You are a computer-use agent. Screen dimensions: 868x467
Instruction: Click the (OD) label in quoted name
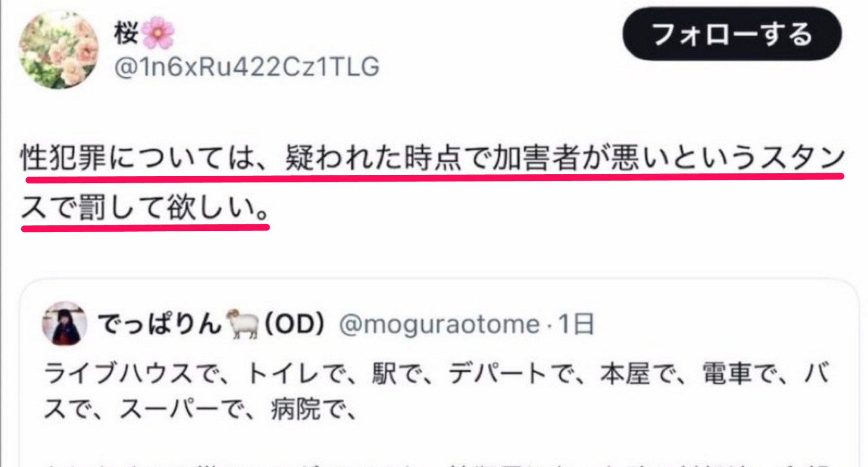click(x=294, y=324)
